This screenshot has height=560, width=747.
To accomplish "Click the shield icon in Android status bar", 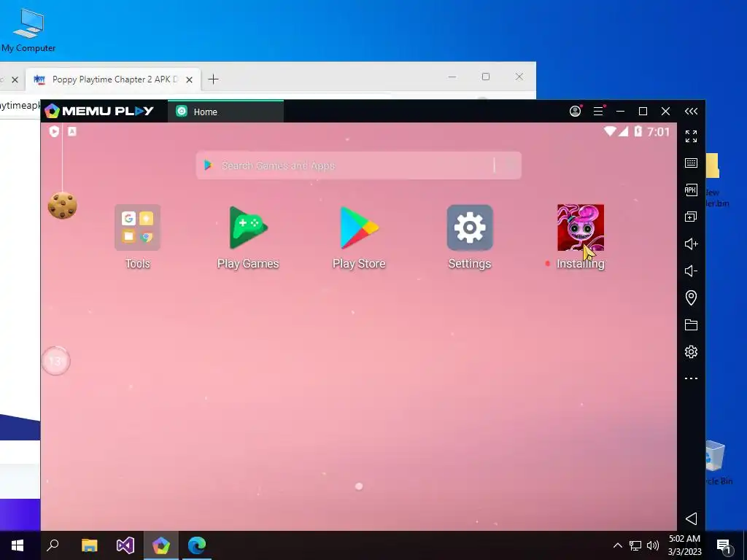I will 54,131.
